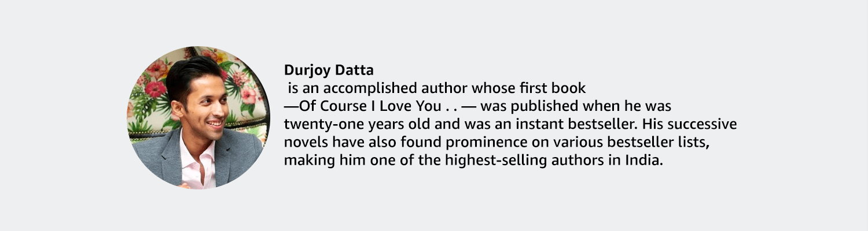Click the words 'have also found'
868x231 pixels.
click(x=377, y=143)
